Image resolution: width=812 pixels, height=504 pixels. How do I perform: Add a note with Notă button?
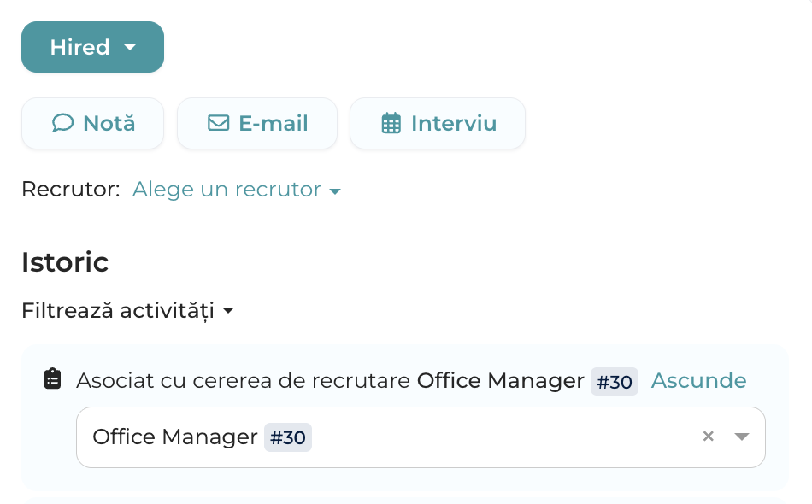point(92,123)
